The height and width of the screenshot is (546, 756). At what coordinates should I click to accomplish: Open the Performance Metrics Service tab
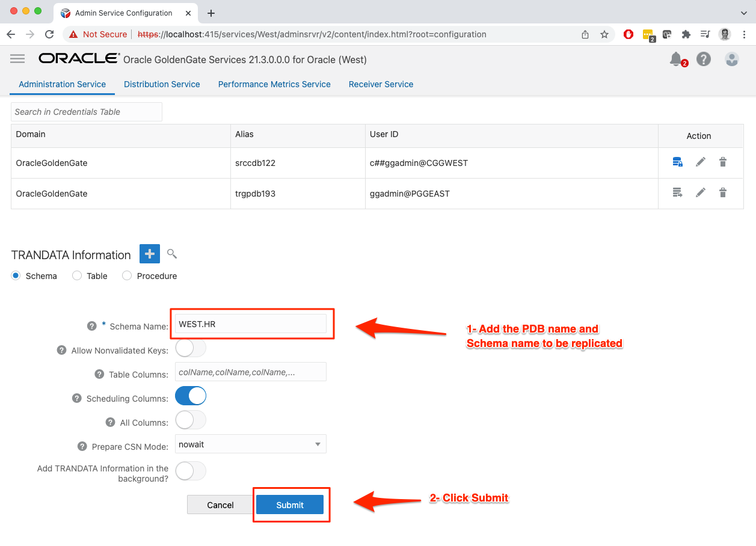[x=274, y=84]
